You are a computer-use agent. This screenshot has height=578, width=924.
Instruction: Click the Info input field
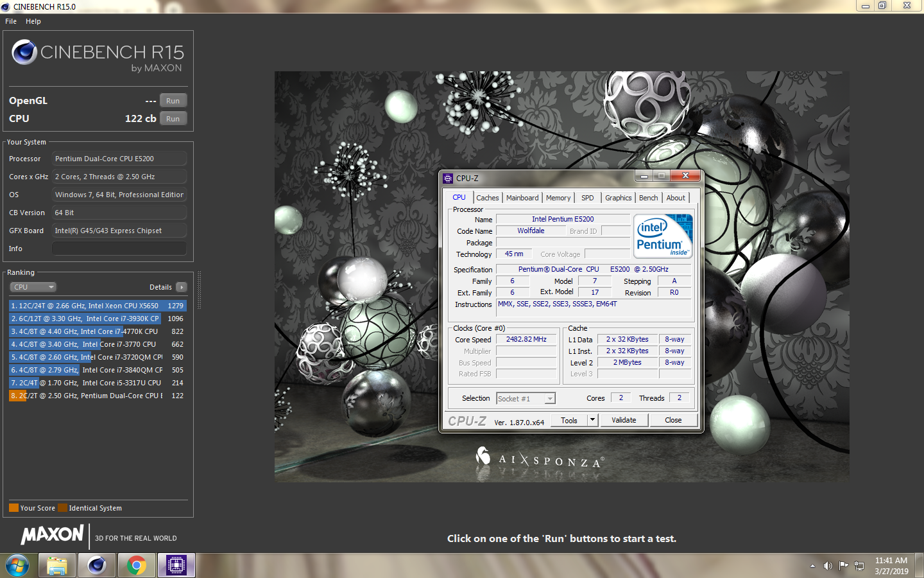tap(119, 249)
